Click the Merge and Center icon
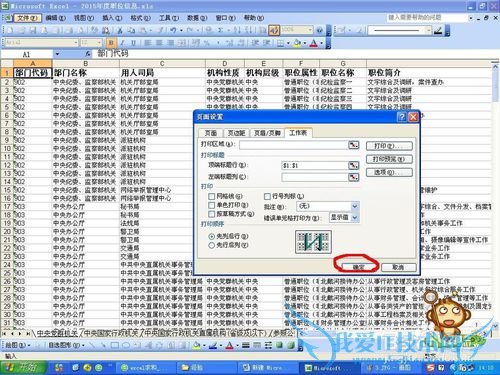This screenshot has height=375, width=500. click(182, 43)
